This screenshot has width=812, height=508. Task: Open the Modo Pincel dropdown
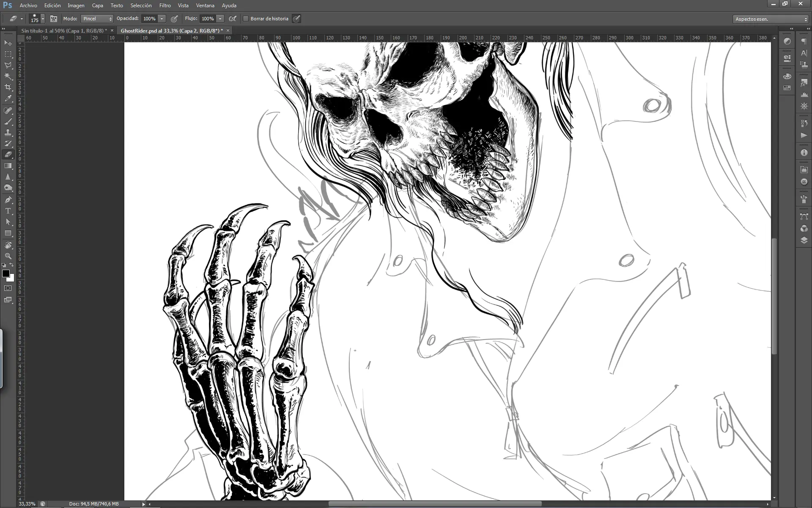[97, 19]
